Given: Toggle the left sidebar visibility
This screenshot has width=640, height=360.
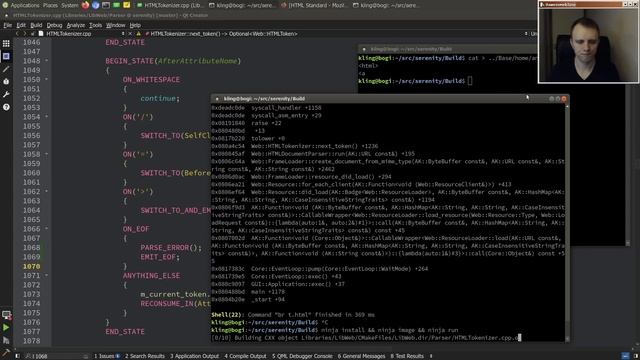Looking at the screenshot, I should 17,356.
